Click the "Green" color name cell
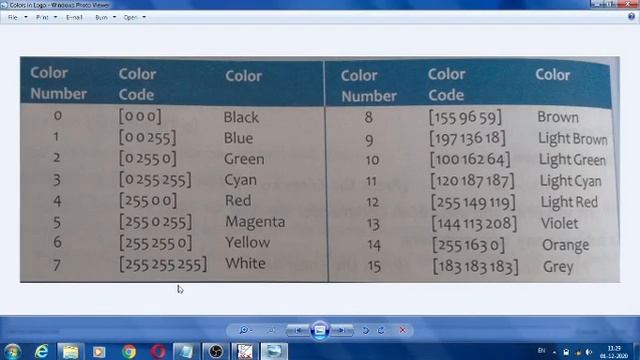The image size is (640, 360). coord(244,159)
